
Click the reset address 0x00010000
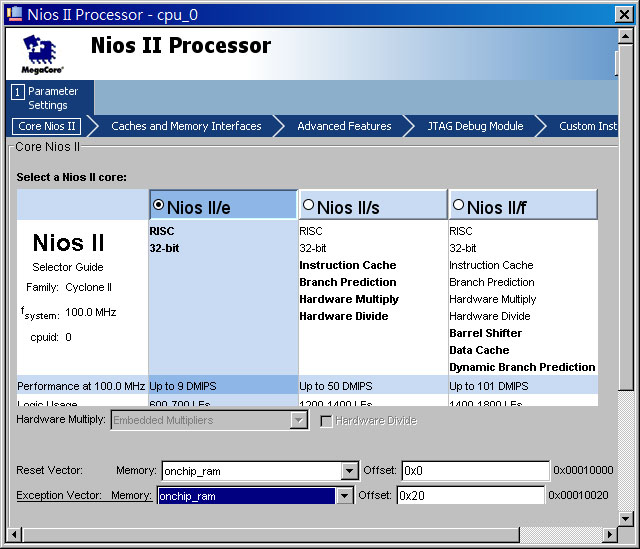coord(583,470)
